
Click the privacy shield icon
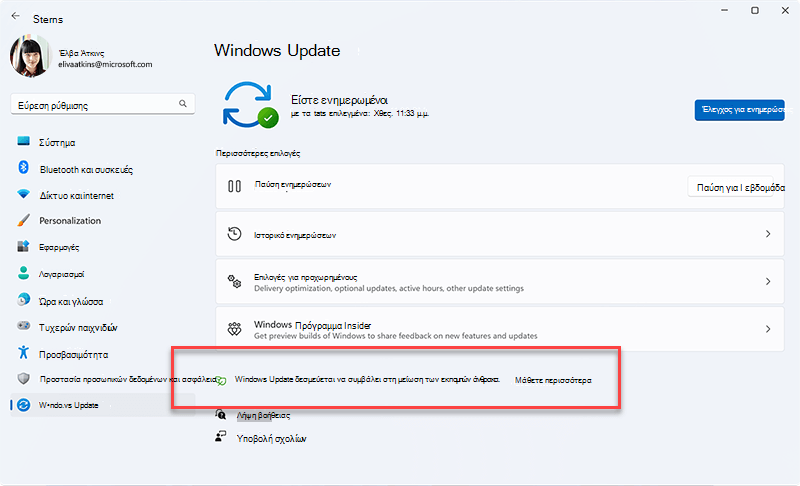(x=23, y=378)
